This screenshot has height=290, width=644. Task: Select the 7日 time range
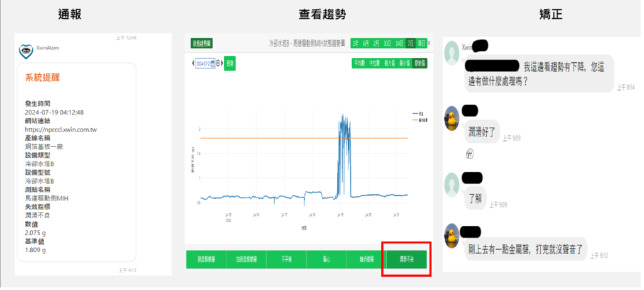coord(410,43)
